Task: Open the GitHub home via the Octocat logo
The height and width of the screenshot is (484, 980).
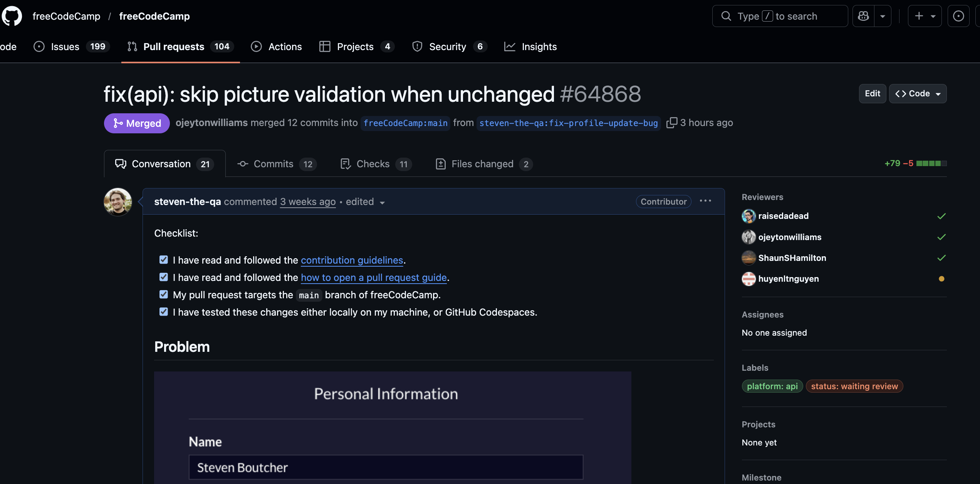Action: pos(12,16)
